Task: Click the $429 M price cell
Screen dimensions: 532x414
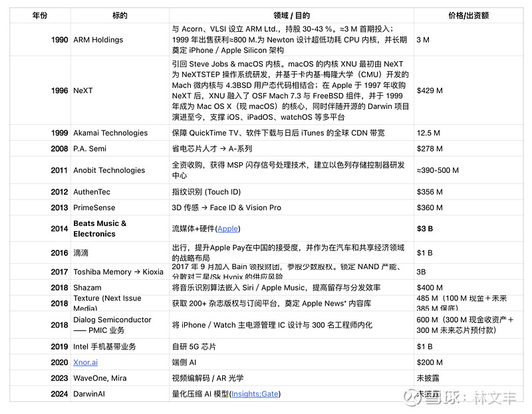Action: tap(469, 90)
